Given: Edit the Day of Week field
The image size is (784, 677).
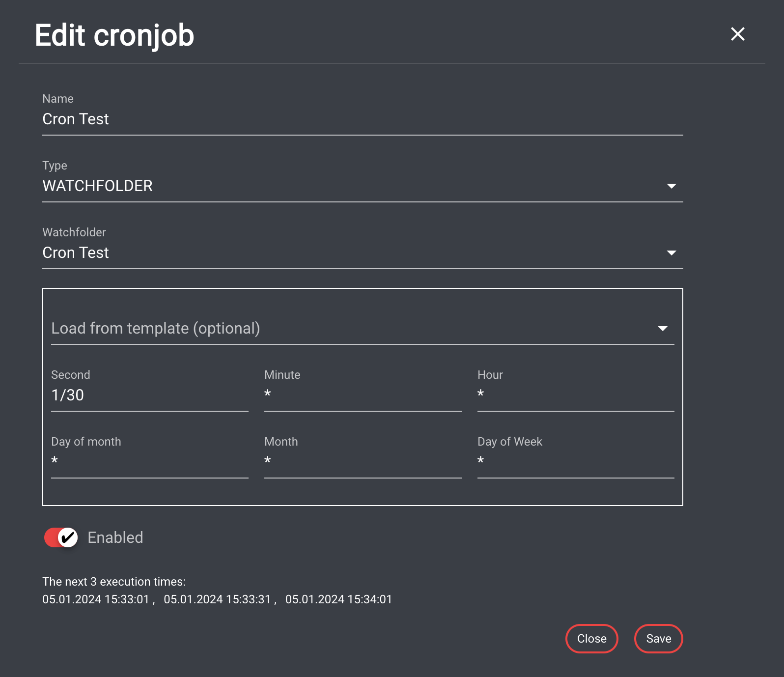Looking at the screenshot, I should (x=576, y=462).
